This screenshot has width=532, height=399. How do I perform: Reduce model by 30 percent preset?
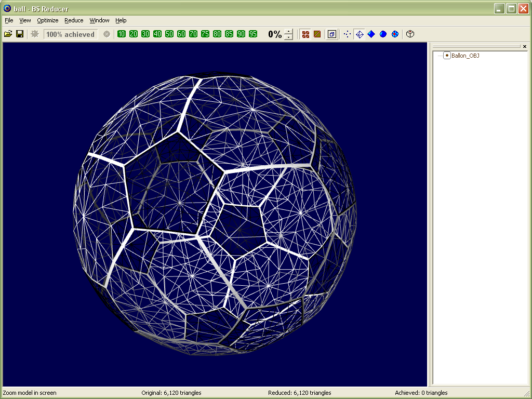(145, 34)
